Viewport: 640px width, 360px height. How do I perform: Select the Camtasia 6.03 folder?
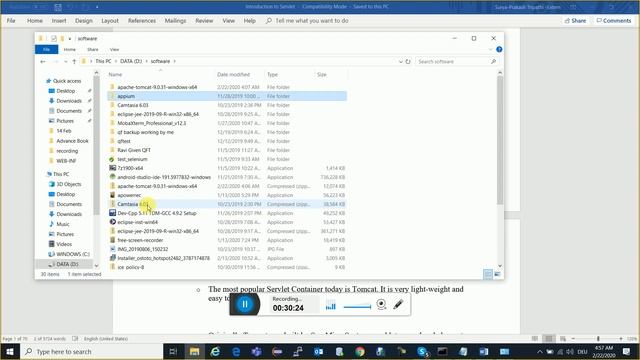(133, 105)
